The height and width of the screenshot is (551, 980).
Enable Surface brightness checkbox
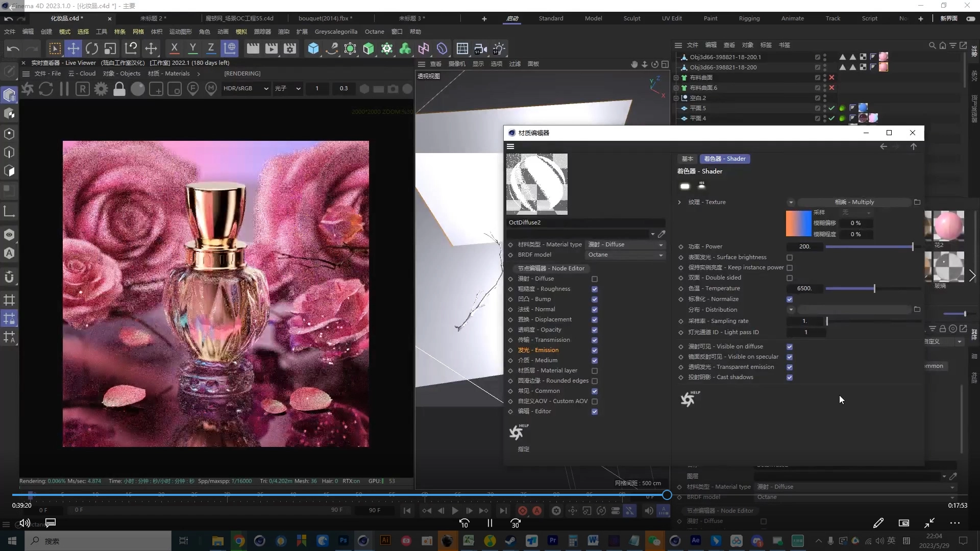tap(790, 258)
